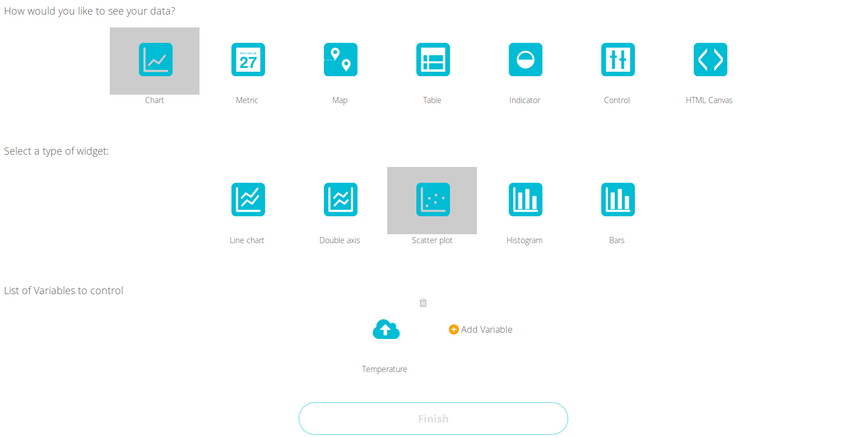Click the orange plus on Add Variable

coord(454,329)
